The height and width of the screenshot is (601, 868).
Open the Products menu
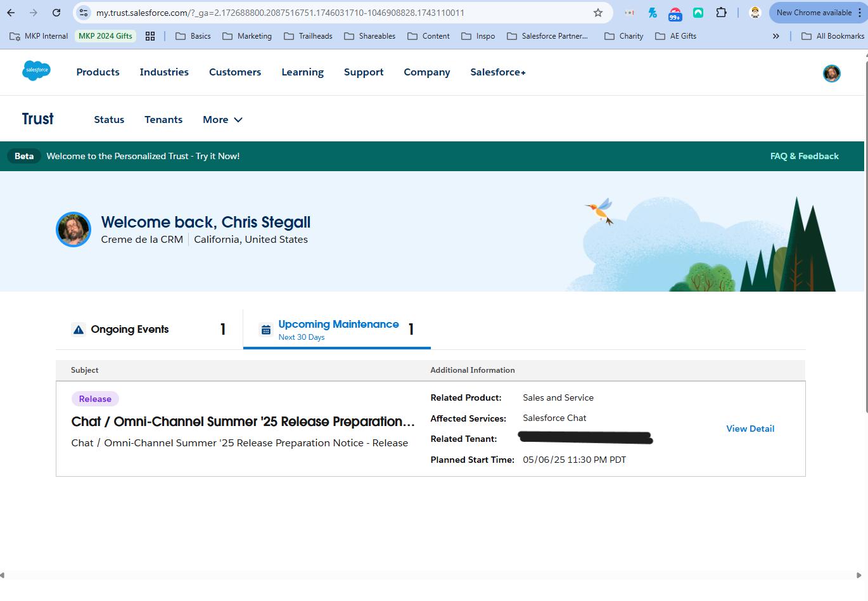(98, 72)
